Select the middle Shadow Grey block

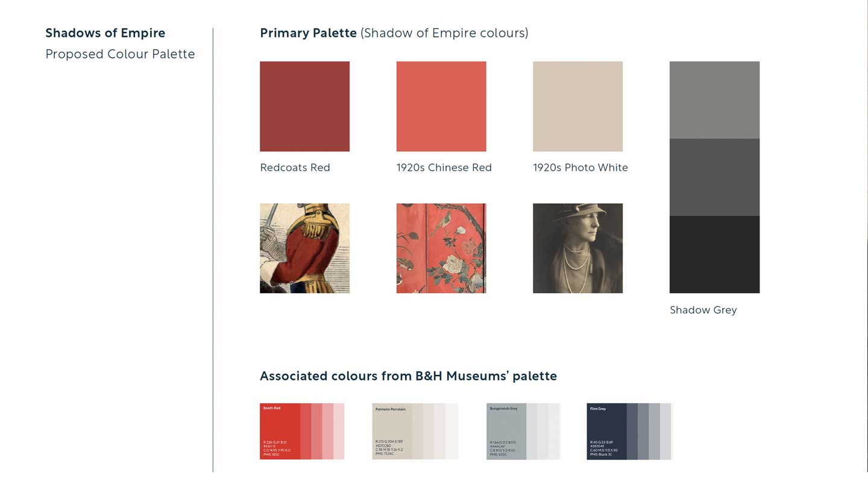(714, 177)
